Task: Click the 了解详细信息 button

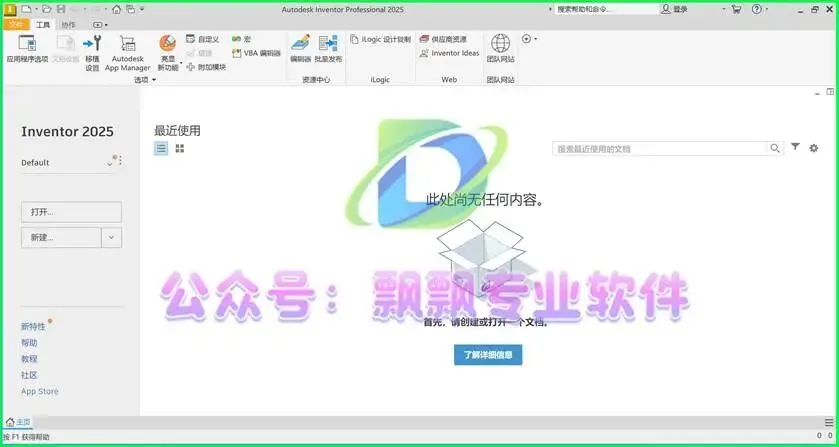Action: tap(488, 355)
